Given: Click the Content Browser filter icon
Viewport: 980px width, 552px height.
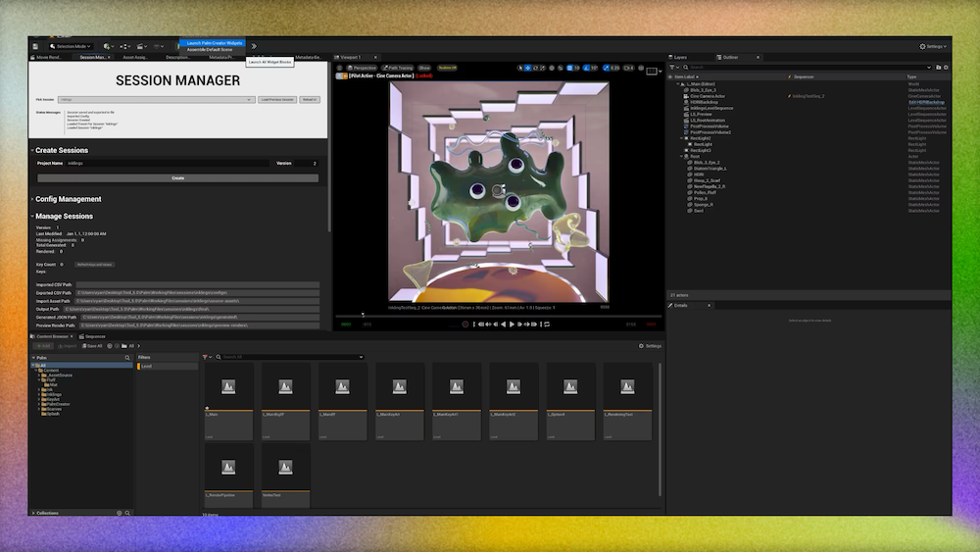Looking at the screenshot, I should [206, 357].
